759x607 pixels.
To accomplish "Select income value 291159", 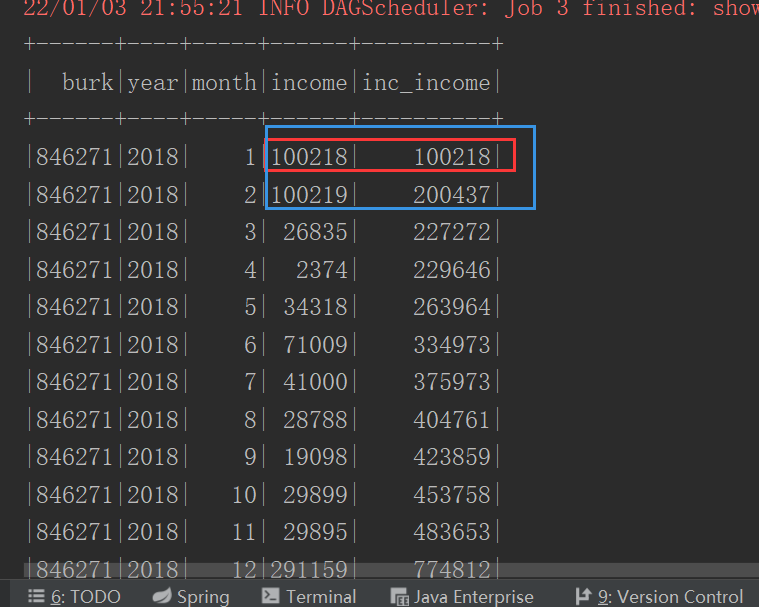I will [x=309, y=569].
